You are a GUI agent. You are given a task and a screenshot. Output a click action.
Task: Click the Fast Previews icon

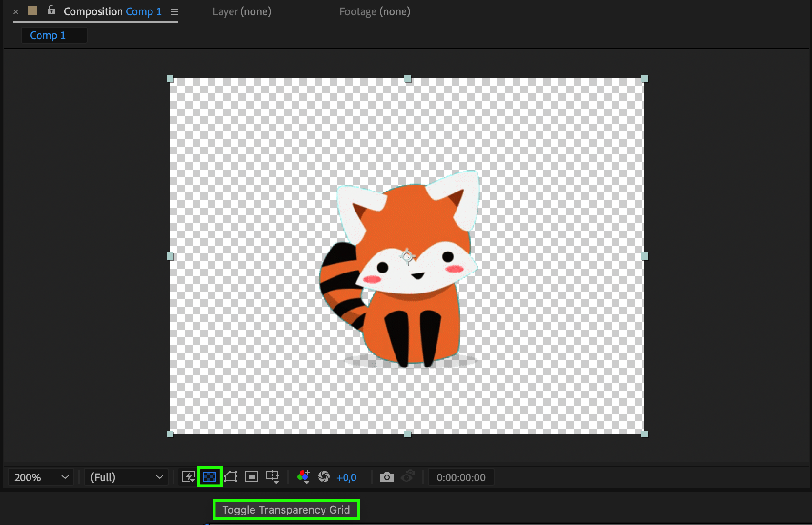pos(189,477)
